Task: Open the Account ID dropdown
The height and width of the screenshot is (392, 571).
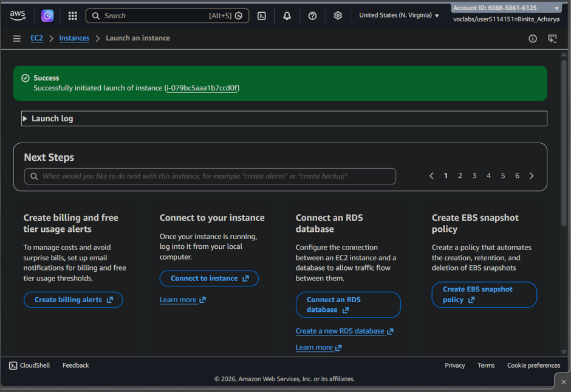Action: click(506, 8)
